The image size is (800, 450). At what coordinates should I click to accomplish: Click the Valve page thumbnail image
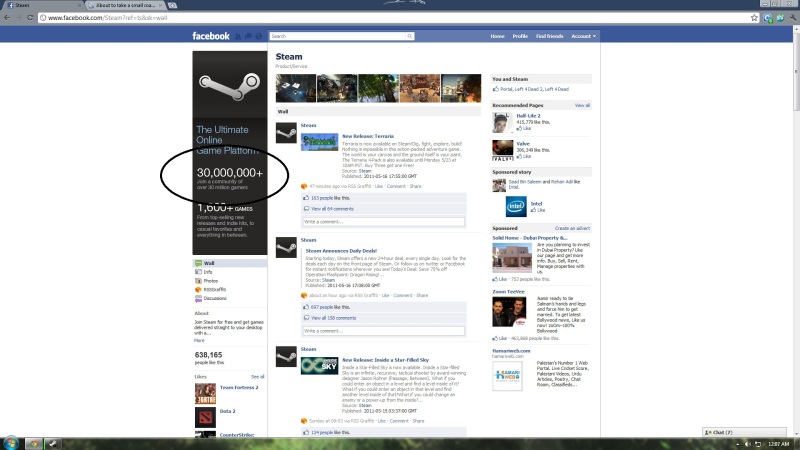point(503,150)
